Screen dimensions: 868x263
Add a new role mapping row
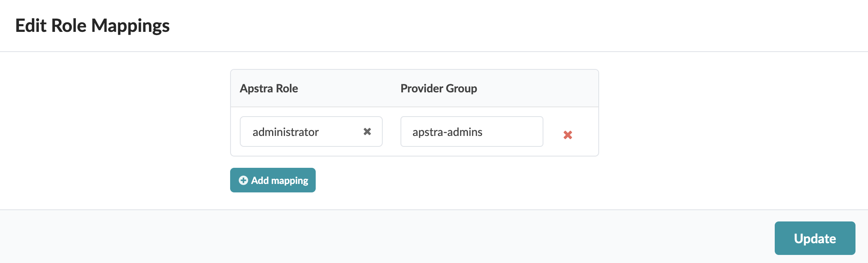(273, 180)
